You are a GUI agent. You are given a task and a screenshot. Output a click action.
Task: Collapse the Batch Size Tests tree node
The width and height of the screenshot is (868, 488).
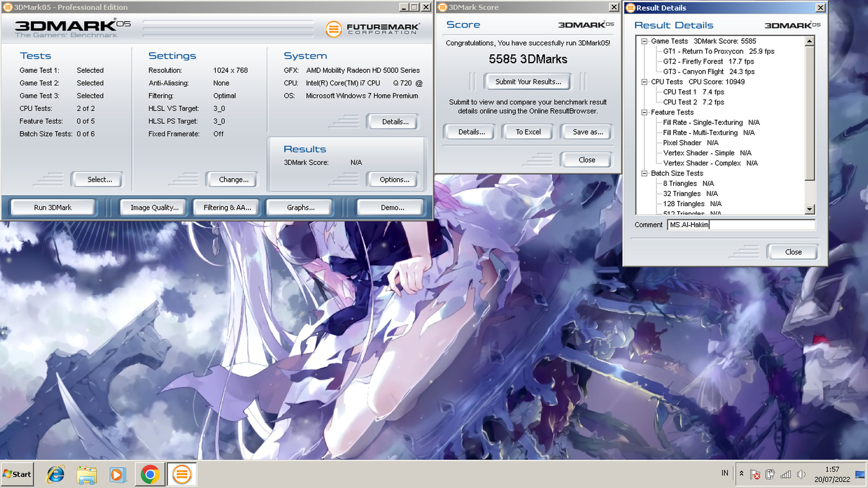pyautogui.click(x=644, y=174)
